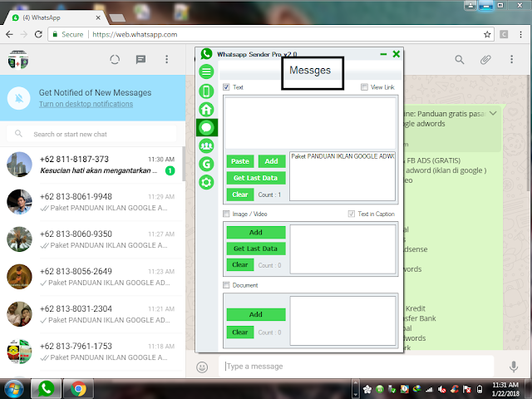Click Get Last Data in Image / Video section
This screenshot has height=399, width=532.
256,249
